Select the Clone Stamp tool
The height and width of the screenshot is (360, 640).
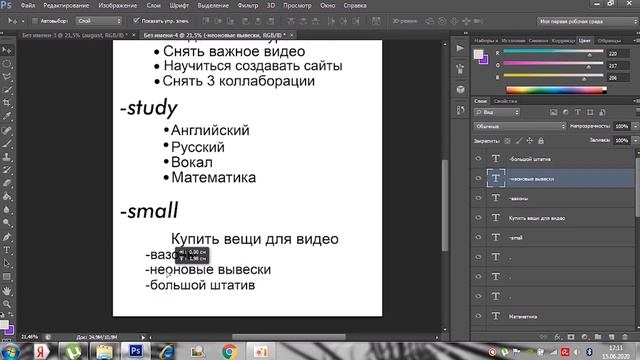point(7,157)
